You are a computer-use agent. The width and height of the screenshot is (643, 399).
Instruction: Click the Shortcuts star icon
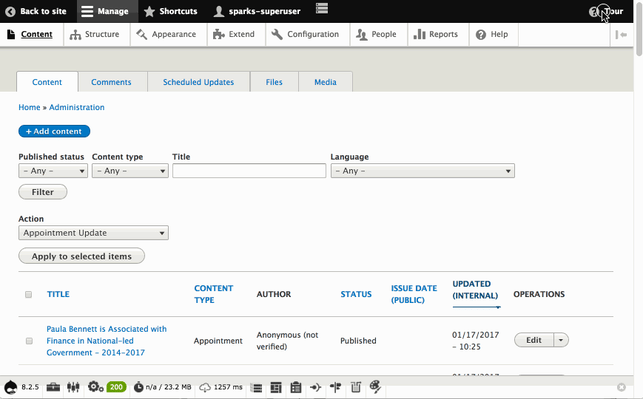pyautogui.click(x=149, y=11)
